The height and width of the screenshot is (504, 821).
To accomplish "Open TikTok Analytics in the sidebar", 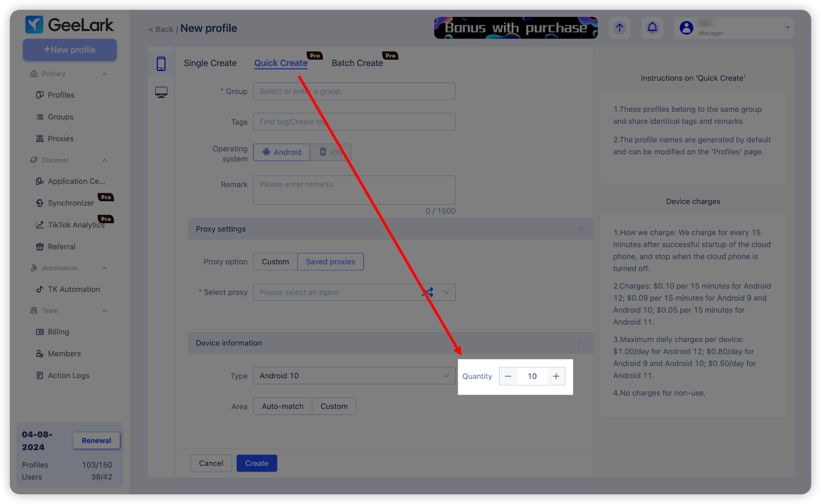I will tap(70, 225).
